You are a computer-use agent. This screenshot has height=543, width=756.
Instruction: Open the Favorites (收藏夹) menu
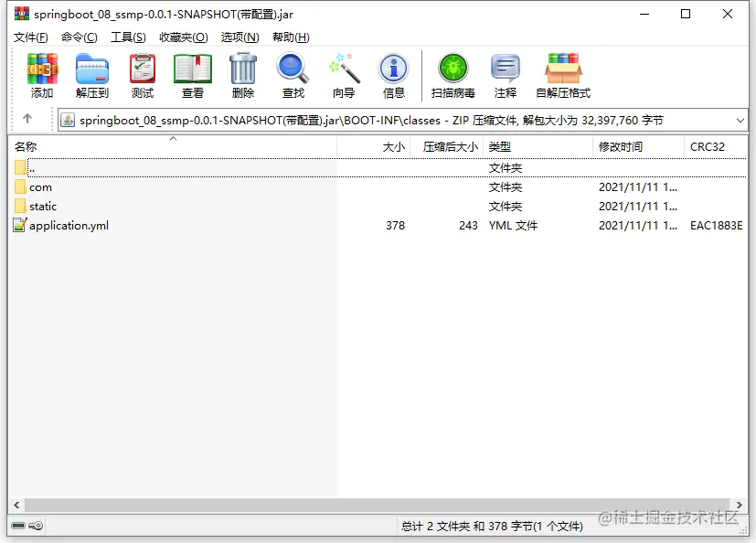pyautogui.click(x=183, y=37)
